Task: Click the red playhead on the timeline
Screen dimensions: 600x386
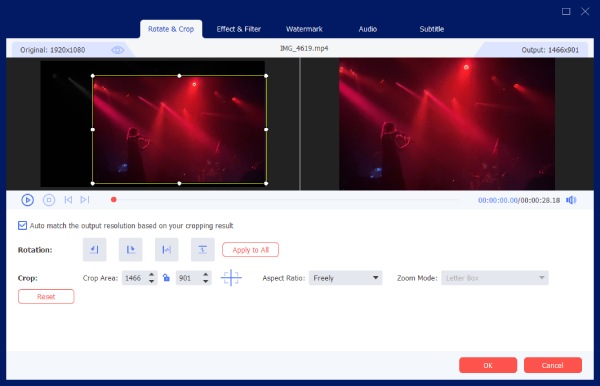Action: 114,199
